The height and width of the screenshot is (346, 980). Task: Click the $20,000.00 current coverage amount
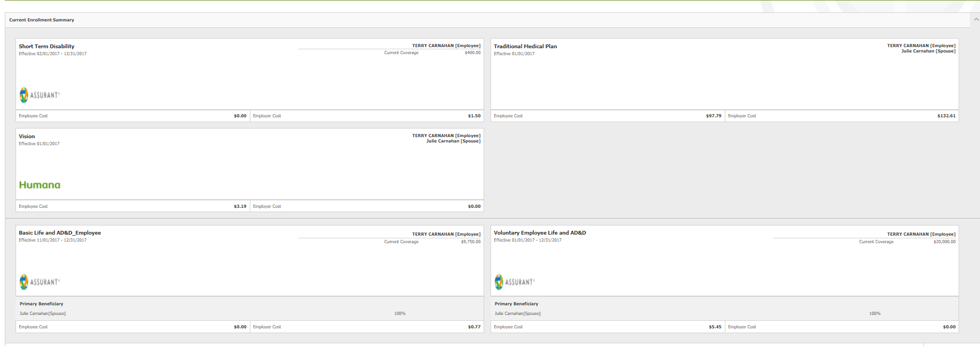[x=944, y=242]
